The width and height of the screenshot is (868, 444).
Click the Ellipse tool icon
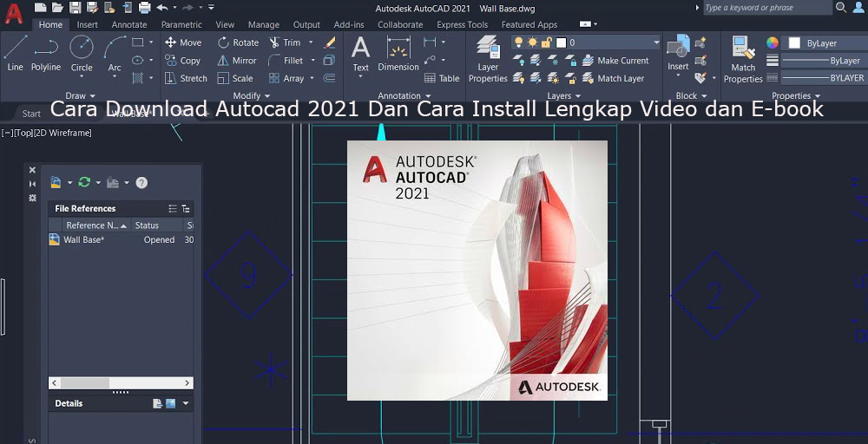(x=138, y=60)
